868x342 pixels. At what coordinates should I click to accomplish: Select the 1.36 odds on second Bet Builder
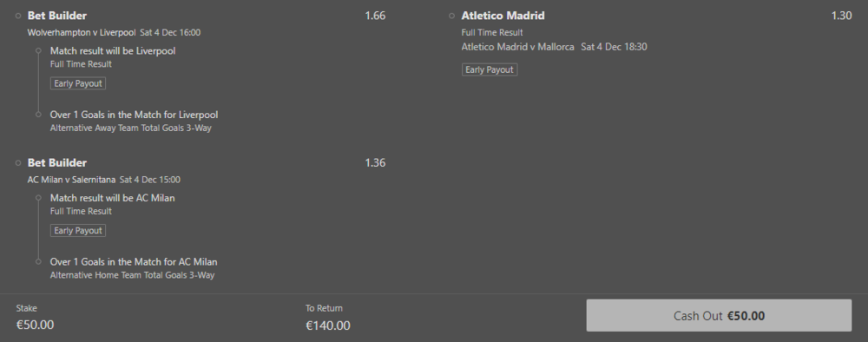pyautogui.click(x=375, y=163)
